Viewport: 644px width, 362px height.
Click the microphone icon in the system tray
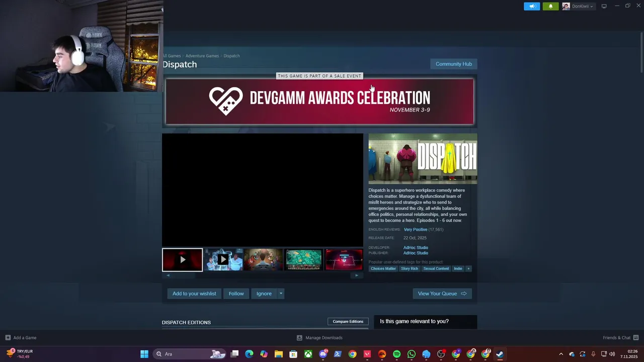tap(593, 354)
